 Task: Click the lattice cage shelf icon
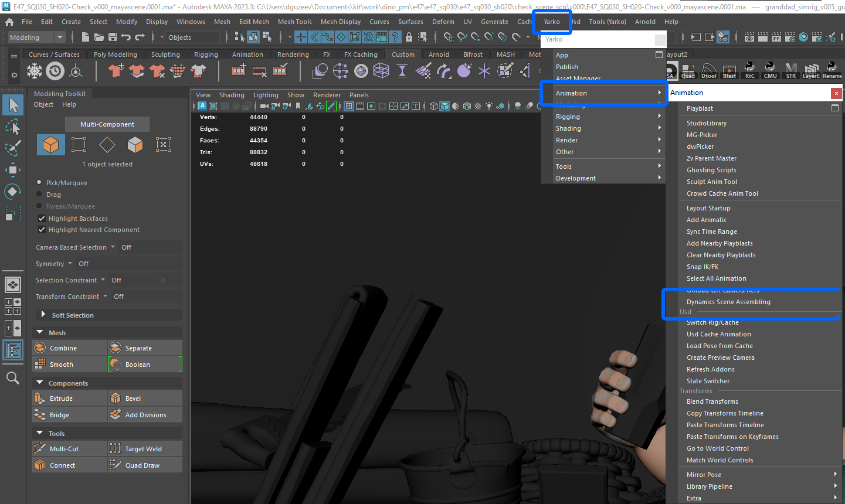click(x=381, y=71)
